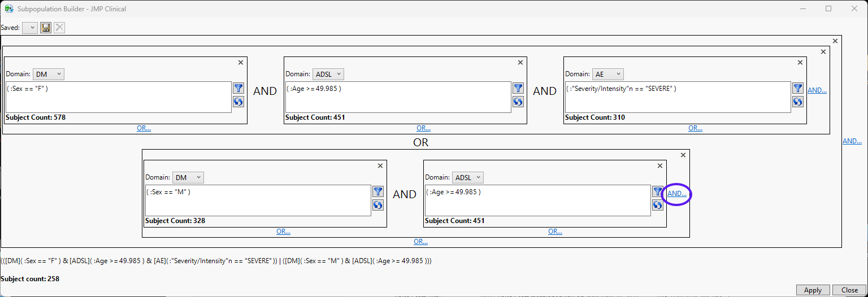The height and width of the screenshot is (297, 868).
Task: Click the AE Severity/Intensity expression field
Action: coord(678,97)
